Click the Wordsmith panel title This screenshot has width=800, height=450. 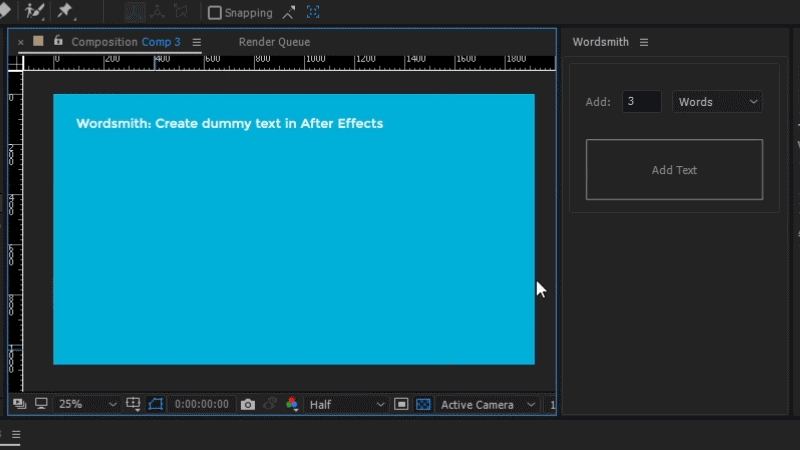[x=601, y=42]
